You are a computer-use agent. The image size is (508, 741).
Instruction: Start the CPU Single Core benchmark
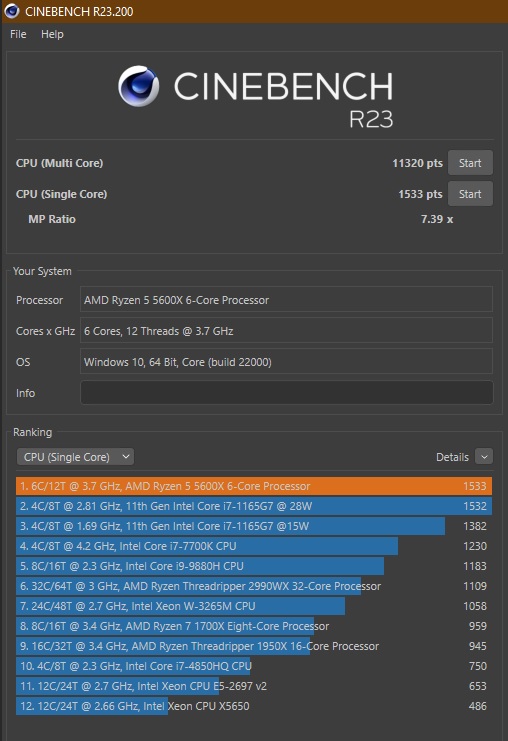470,194
